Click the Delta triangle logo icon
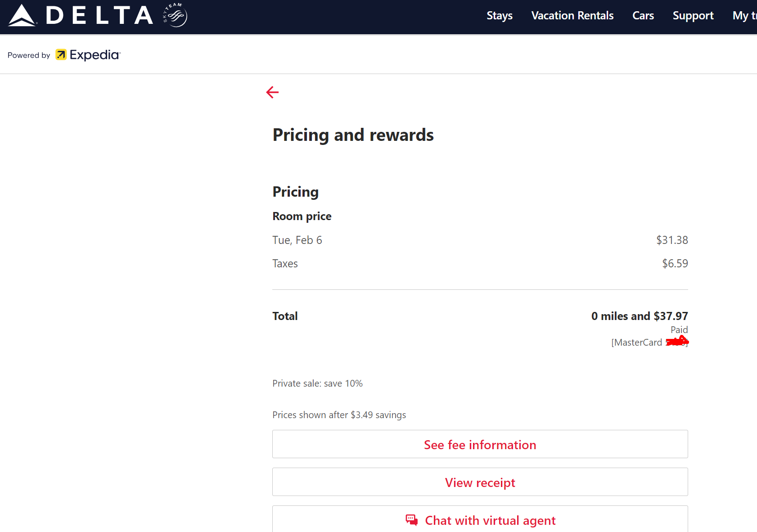 (22, 16)
